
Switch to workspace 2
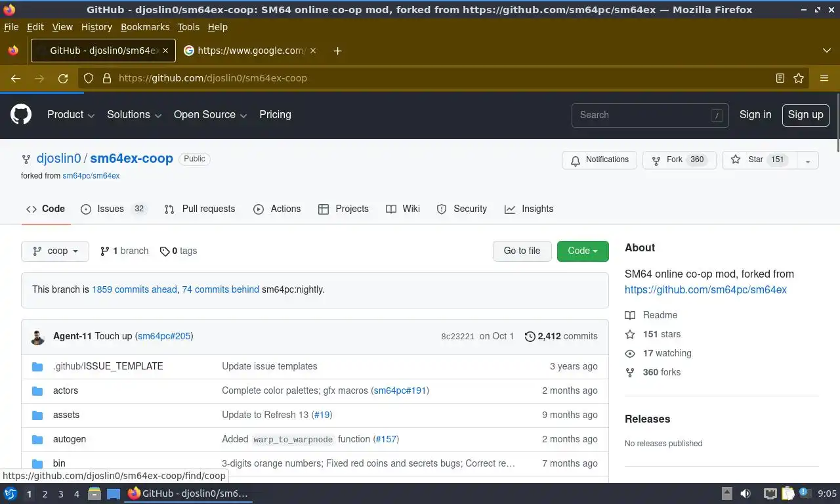pos(45,493)
